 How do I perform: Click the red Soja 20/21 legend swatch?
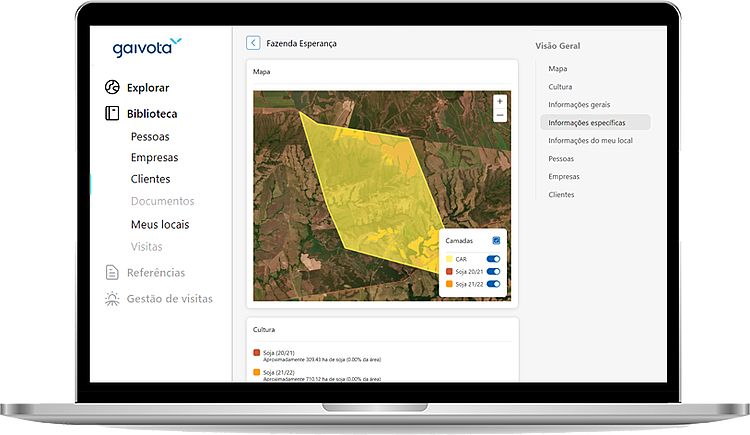click(x=449, y=271)
